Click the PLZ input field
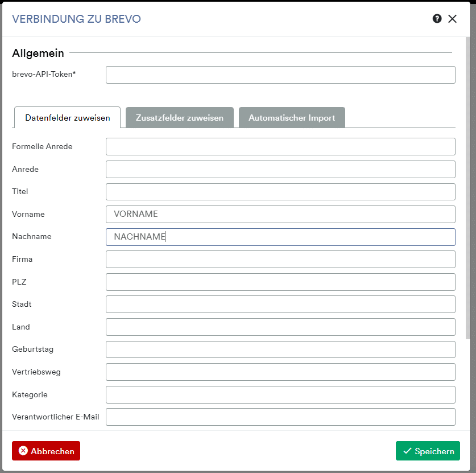Image resolution: width=476 pixels, height=473 pixels. point(280,282)
